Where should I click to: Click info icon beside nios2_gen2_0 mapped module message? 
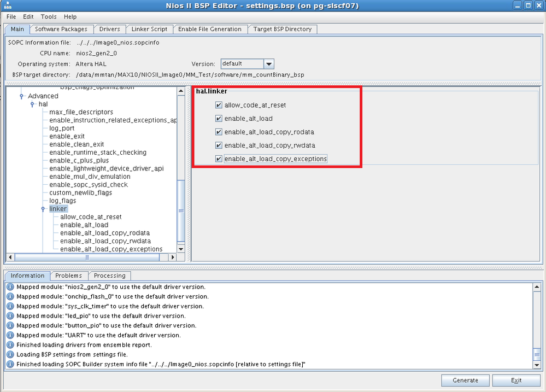(10, 287)
